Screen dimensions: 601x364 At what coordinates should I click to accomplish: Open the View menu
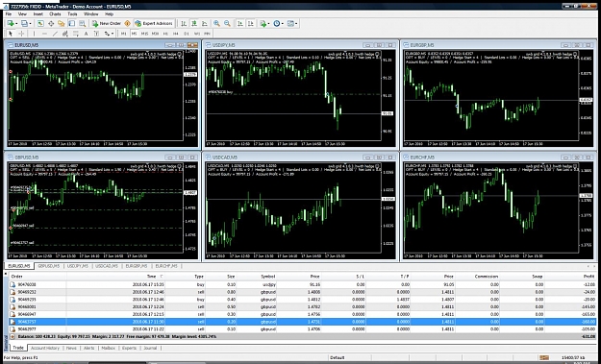[x=22, y=14]
